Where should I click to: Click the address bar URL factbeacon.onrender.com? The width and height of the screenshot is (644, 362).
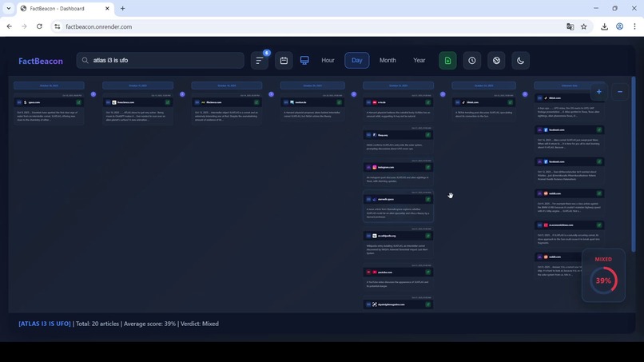[x=99, y=26]
